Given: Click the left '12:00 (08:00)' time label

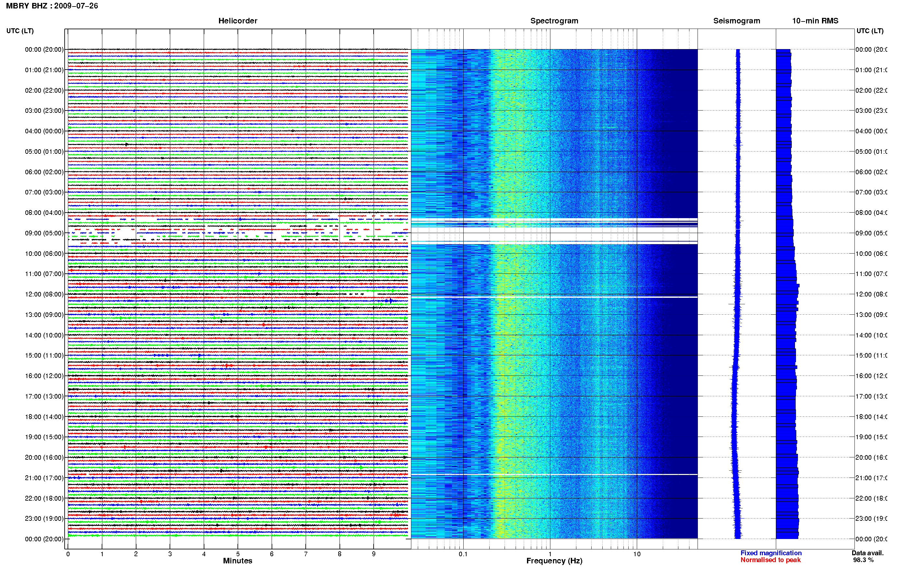Looking at the screenshot, I should [44, 294].
